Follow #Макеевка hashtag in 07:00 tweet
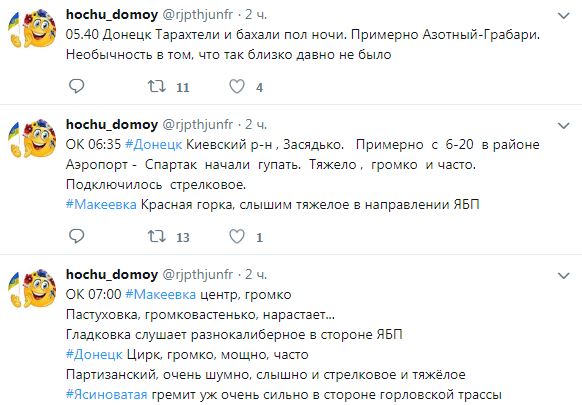Screen dimensions: 582x405 click(161, 294)
